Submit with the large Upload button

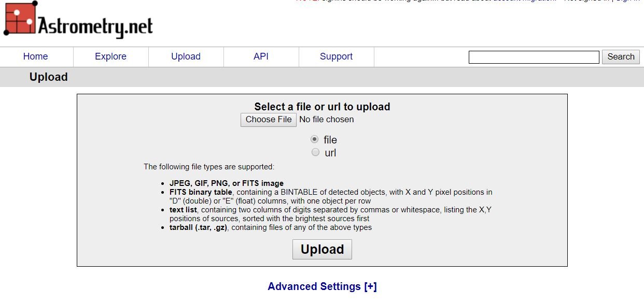(322, 249)
